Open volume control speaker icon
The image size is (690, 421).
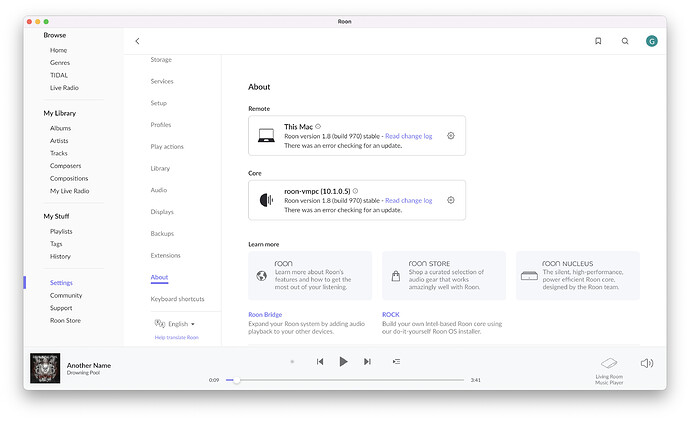[x=646, y=363]
